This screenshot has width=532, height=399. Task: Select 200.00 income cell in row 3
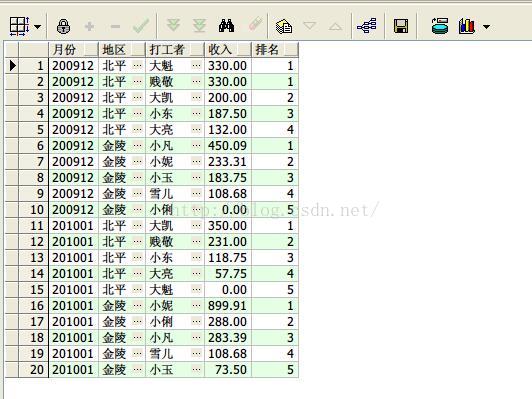[228, 98]
